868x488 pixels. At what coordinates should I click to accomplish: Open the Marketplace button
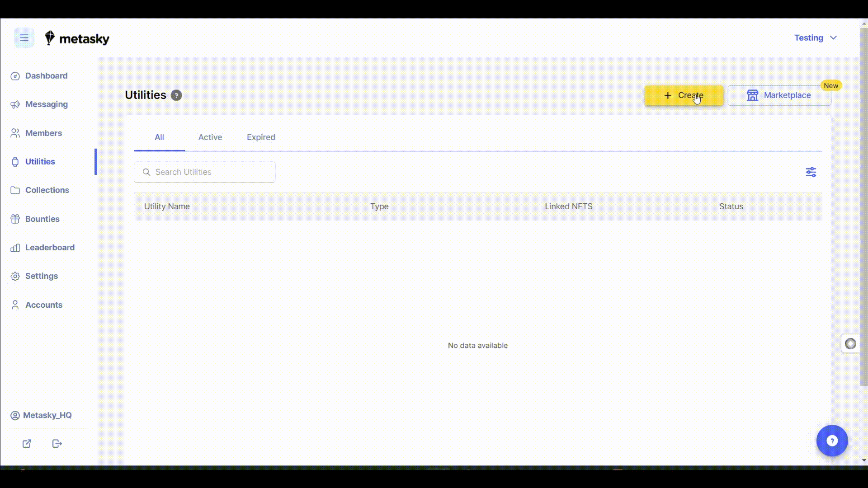click(x=779, y=95)
